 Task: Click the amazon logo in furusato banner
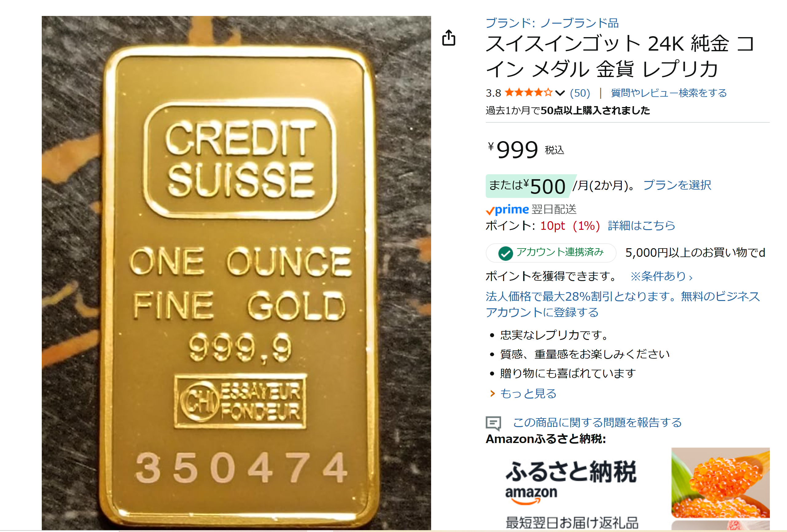(531, 495)
